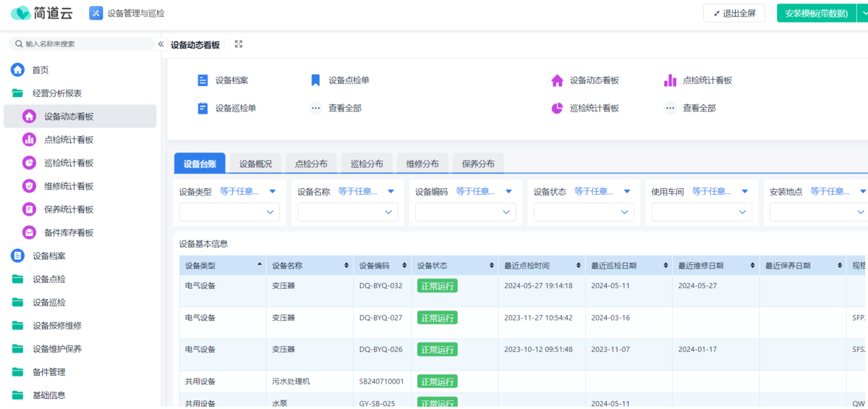This screenshot has width=868, height=409.
Task: Sort by 最近巡检日期 column arrows
Action: coord(665,266)
